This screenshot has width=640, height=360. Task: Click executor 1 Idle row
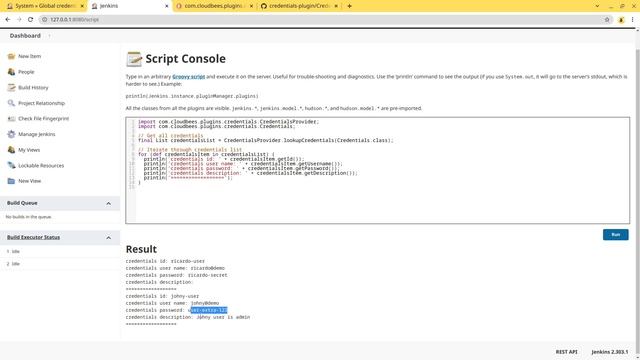tap(60, 251)
